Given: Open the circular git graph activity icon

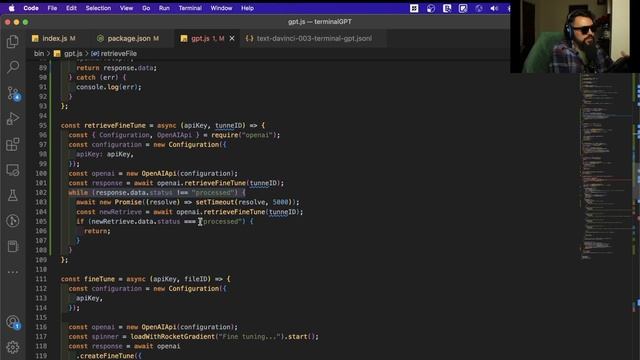Looking at the screenshot, I should click(x=13, y=221).
